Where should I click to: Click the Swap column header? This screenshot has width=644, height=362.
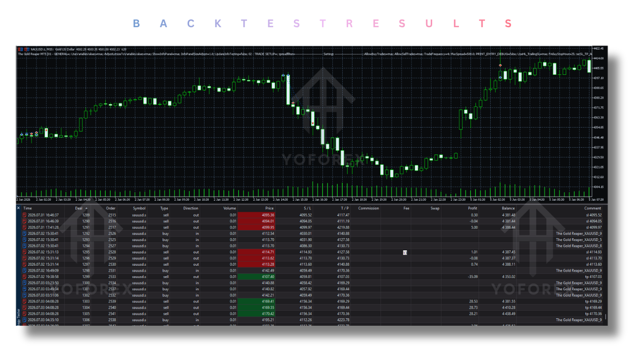point(435,208)
